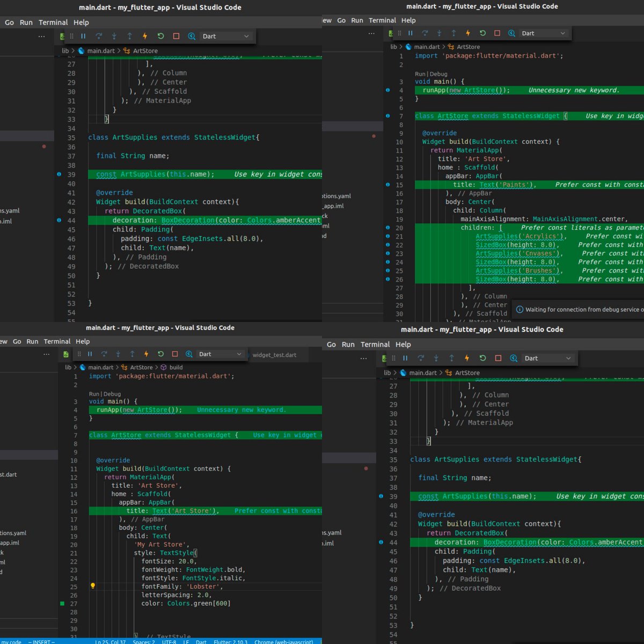Restart the debug session in the top-right window

tap(482, 33)
